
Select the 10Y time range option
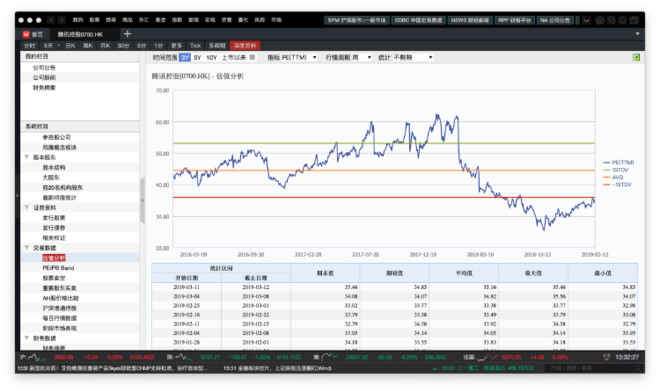[x=211, y=57]
